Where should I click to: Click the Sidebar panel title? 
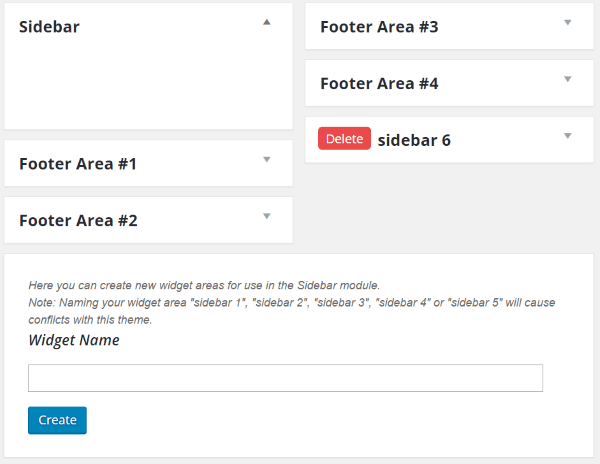click(49, 27)
